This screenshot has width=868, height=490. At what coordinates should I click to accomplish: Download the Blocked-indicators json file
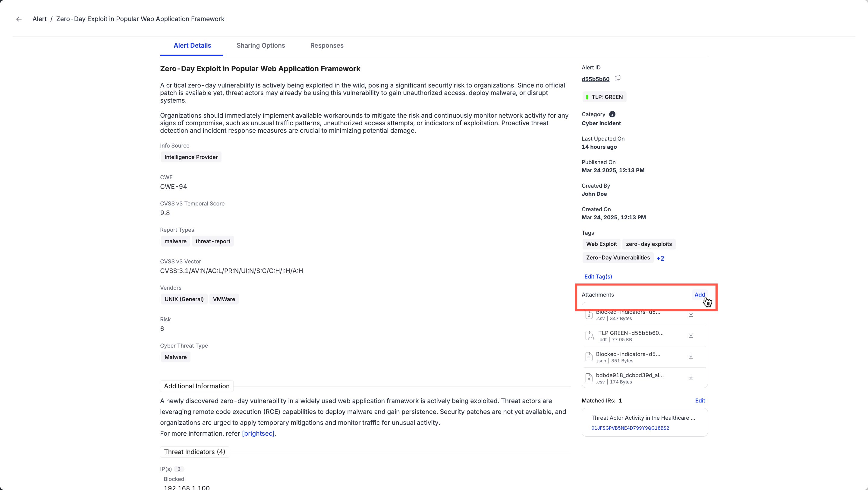(691, 357)
